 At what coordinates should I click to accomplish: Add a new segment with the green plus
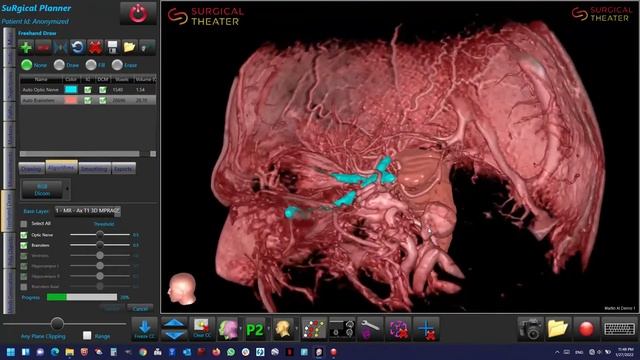(26, 47)
